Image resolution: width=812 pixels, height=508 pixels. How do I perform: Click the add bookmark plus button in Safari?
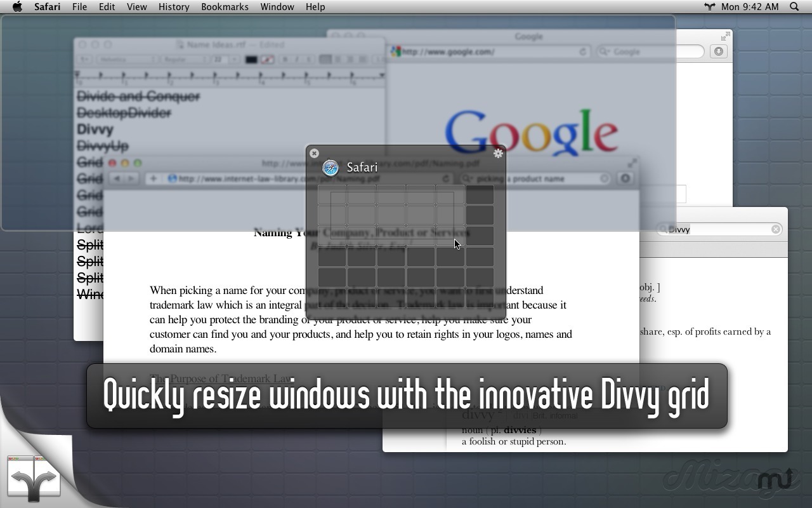tap(153, 178)
